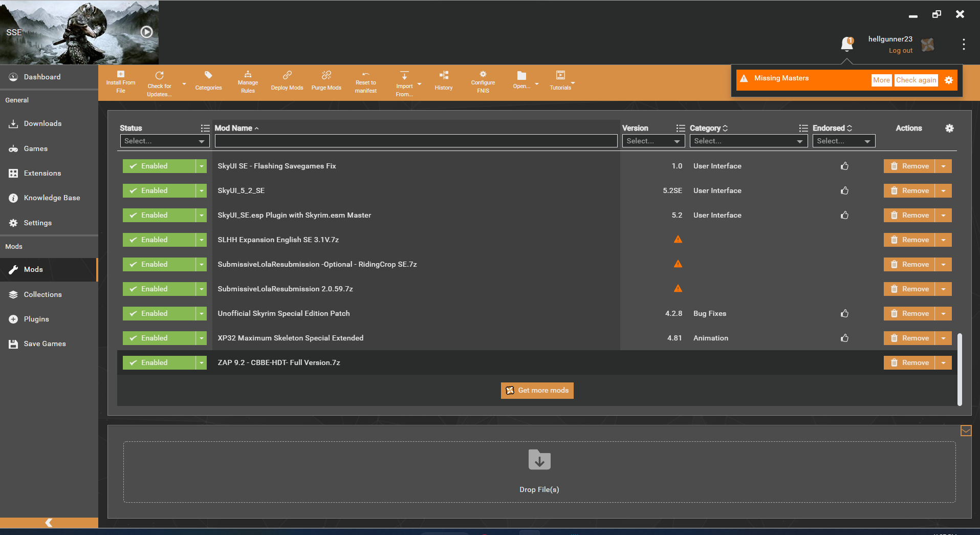Endorse Unofficial Skyrim Special Edition Patch

(844, 313)
